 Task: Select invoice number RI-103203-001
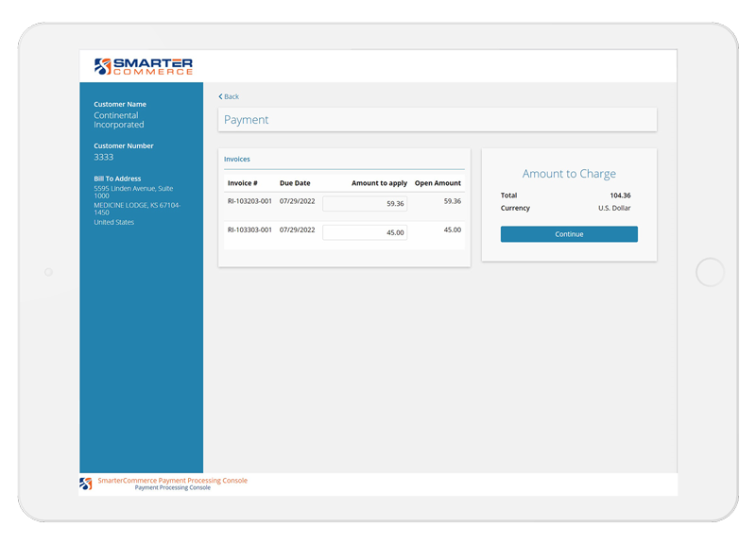[x=247, y=201]
